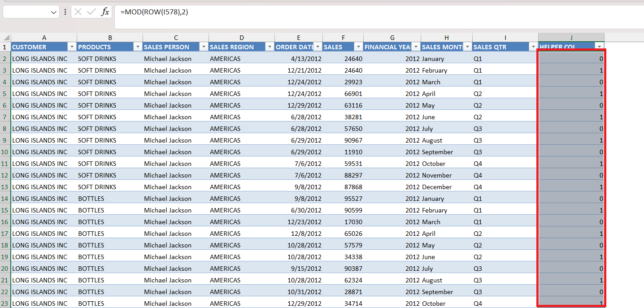This screenshot has width=644, height=308.
Task: Cancel the formula entry with the X icon
Action: [x=78, y=12]
